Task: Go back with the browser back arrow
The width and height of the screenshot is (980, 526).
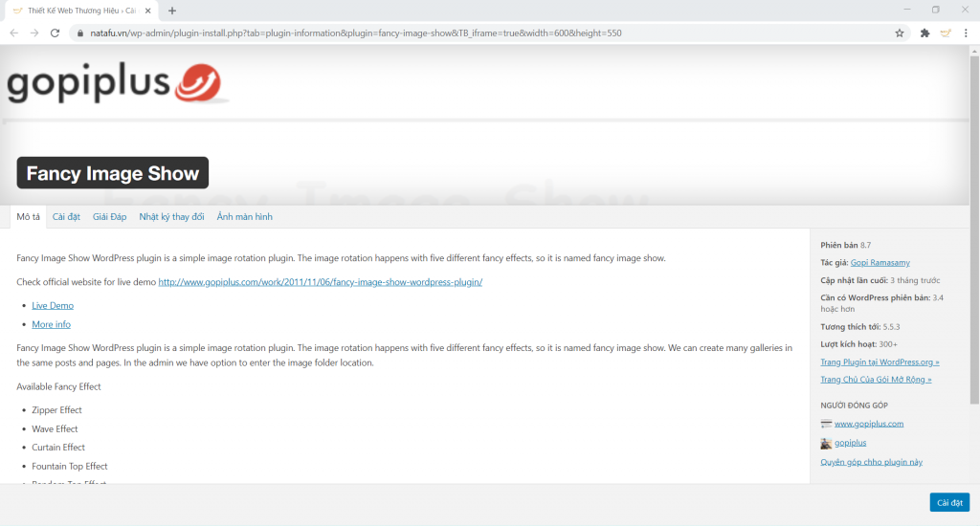Action: coord(13,33)
